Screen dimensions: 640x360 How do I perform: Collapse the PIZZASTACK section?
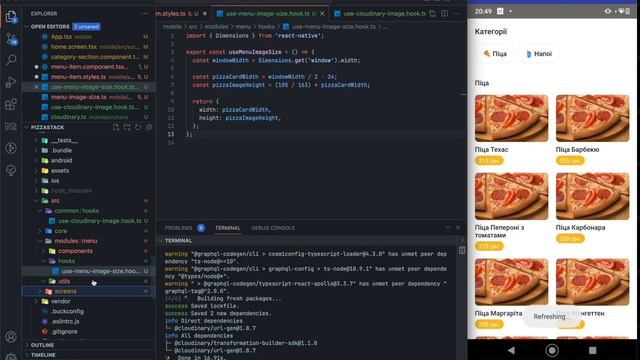click(27, 127)
